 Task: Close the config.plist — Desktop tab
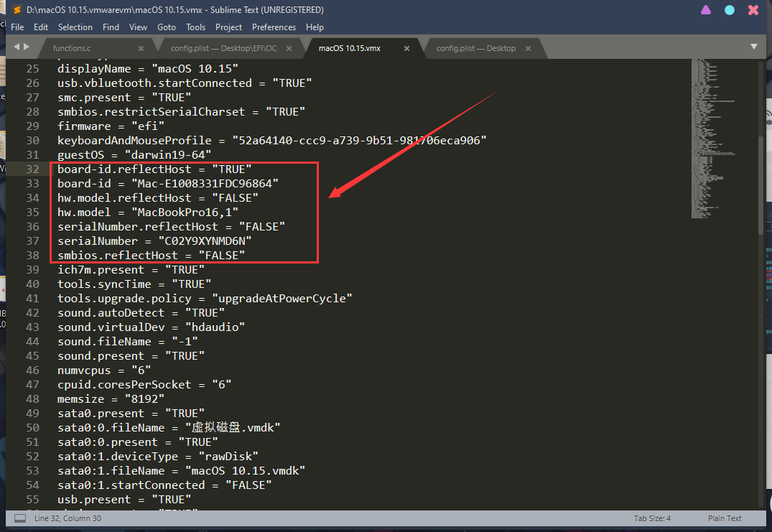point(528,48)
